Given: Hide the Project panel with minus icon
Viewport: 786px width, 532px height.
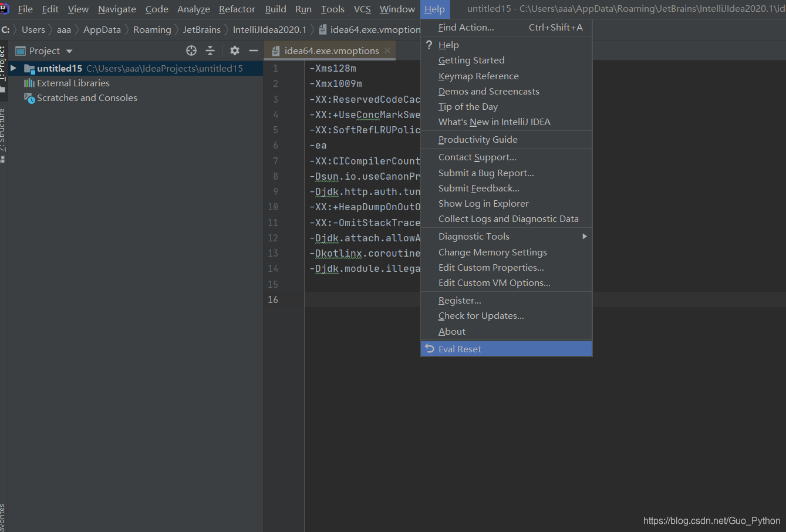Looking at the screenshot, I should pos(254,50).
